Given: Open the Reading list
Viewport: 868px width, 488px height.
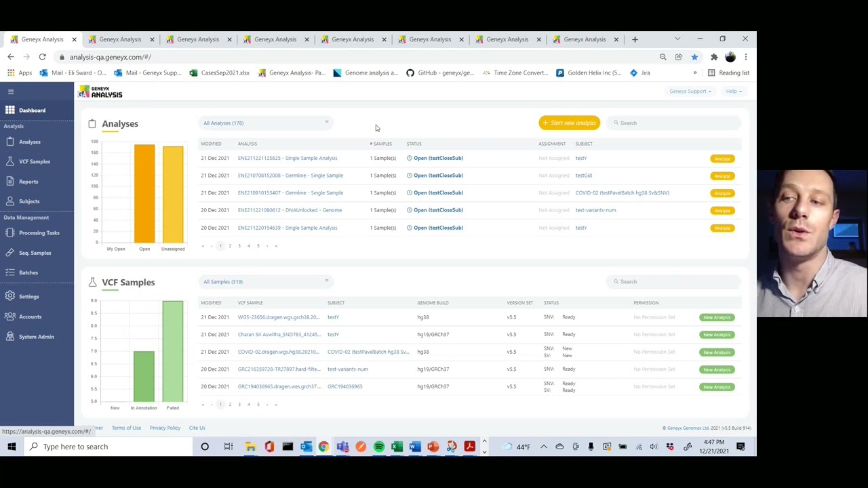Looking at the screenshot, I should point(729,73).
